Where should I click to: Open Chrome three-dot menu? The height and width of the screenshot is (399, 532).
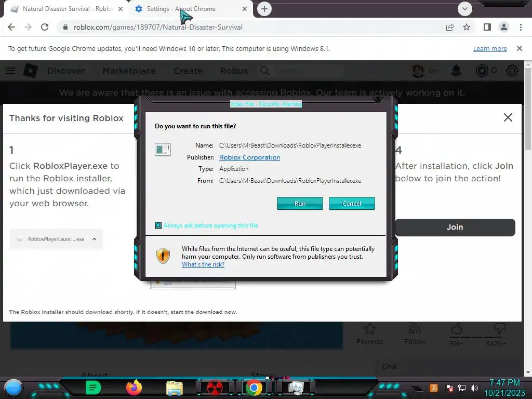click(521, 27)
